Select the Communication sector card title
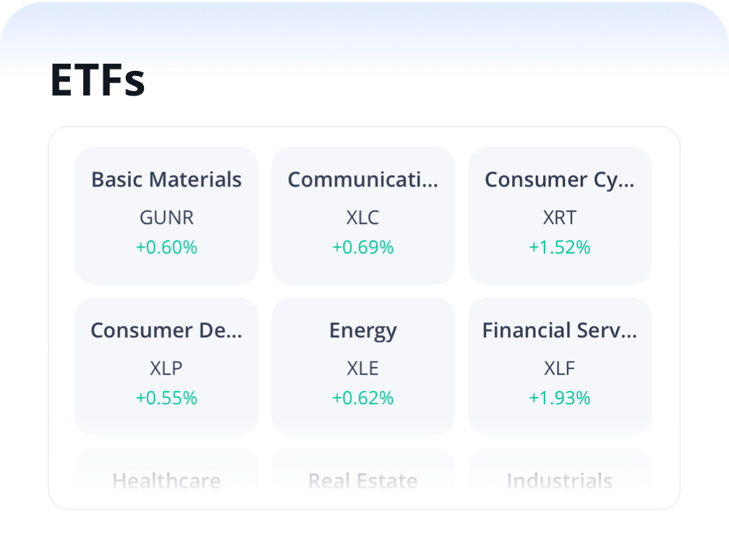 tap(362, 179)
